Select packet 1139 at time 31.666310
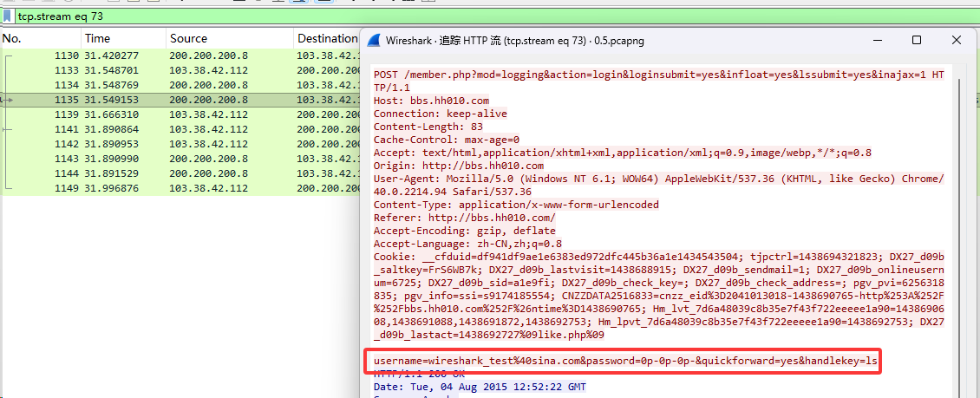 (x=173, y=114)
